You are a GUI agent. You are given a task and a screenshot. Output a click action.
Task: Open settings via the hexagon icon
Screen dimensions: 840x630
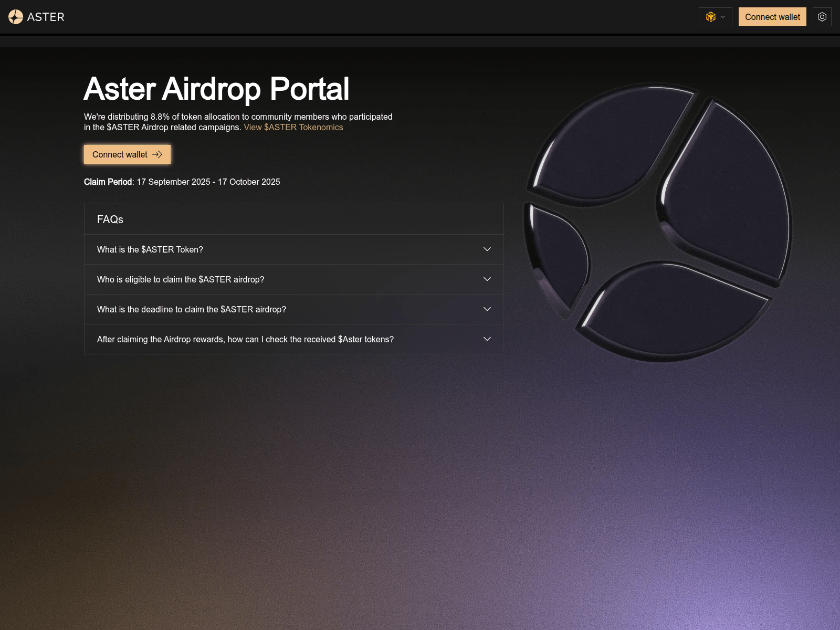822,17
